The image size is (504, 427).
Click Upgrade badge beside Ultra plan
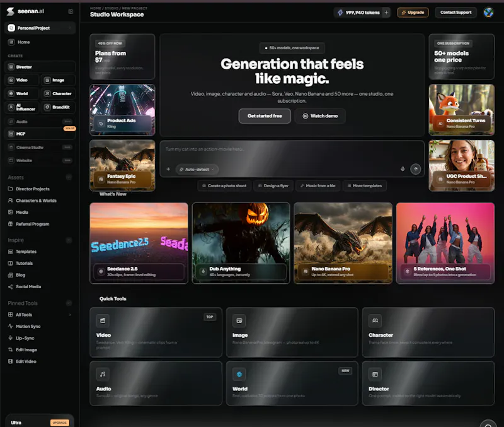click(x=59, y=423)
